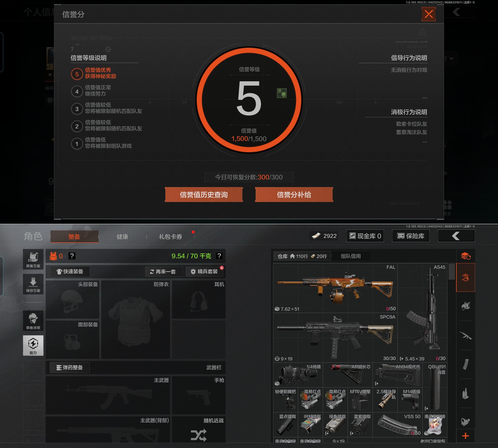The image size is (498, 448).
Task: Click the 保存方案 save loadout icon
Action: click(x=33, y=284)
